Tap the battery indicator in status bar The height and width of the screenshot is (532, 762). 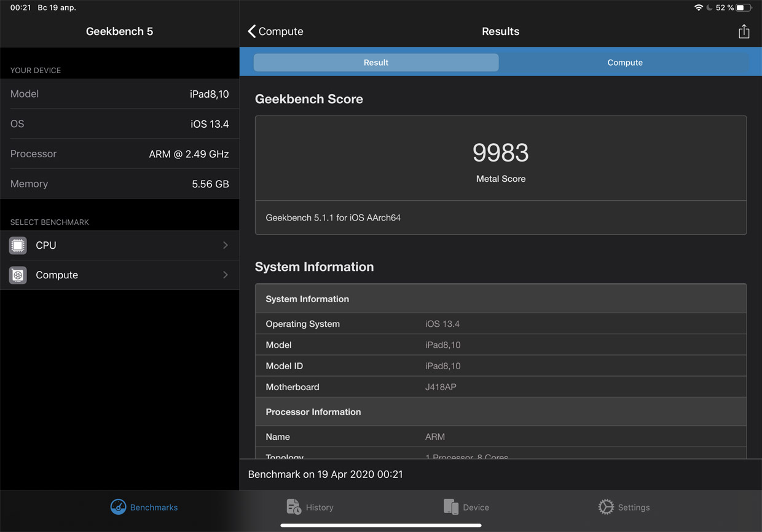point(744,8)
